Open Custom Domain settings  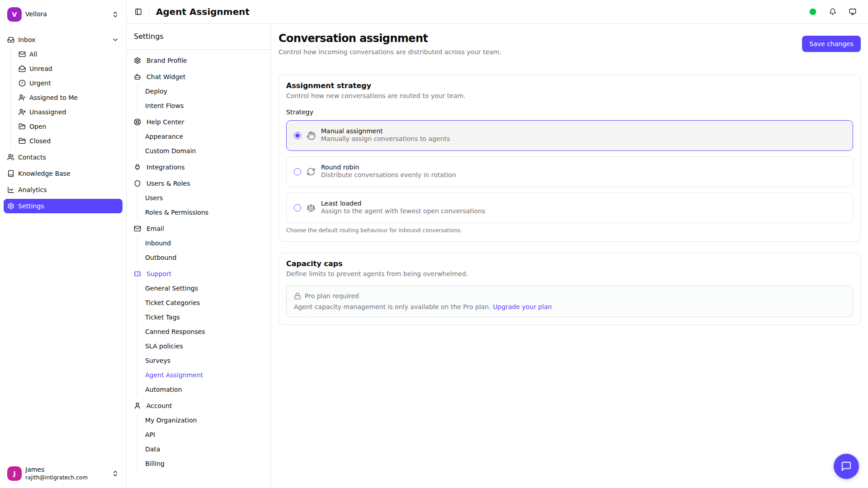170,151
